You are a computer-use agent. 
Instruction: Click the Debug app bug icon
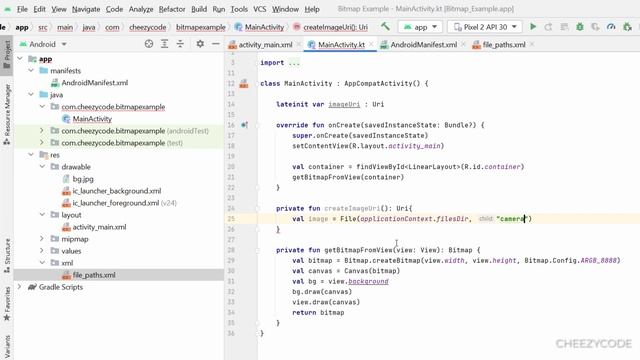click(x=580, y=27)
